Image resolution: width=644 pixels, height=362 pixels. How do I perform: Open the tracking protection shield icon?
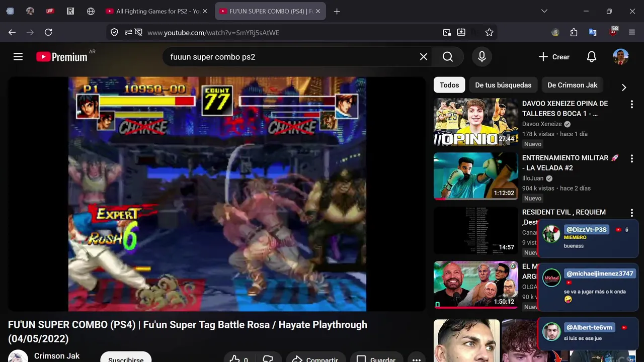pos(114,32)
